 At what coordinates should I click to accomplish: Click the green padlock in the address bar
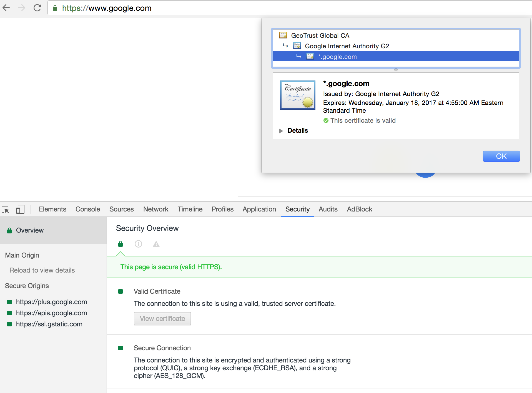point(55,8)
